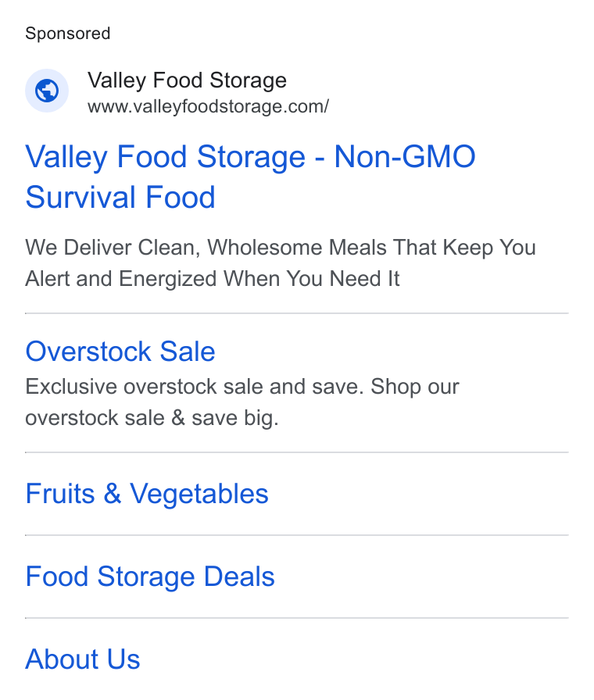Click the blue globe favicon icon
Viewport: 594px width, 700px height.
tap(47, 91)
